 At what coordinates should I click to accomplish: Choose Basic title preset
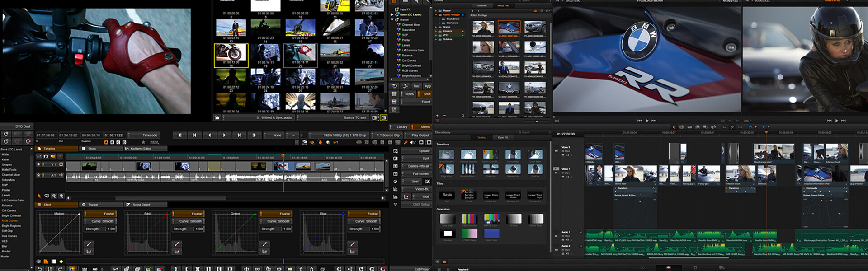coord(447,195)
